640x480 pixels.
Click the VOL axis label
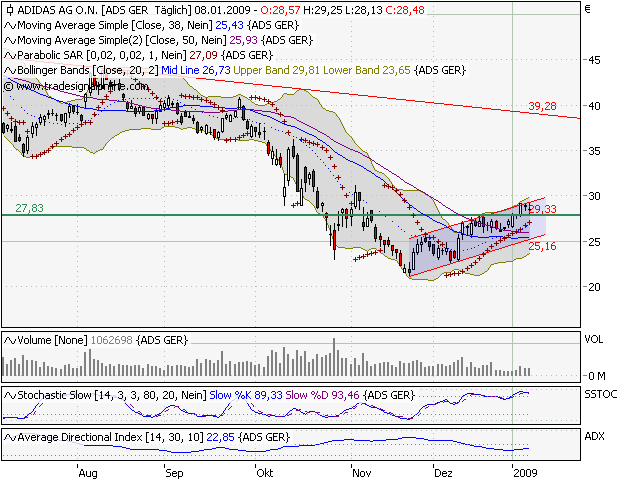[594, 340]
